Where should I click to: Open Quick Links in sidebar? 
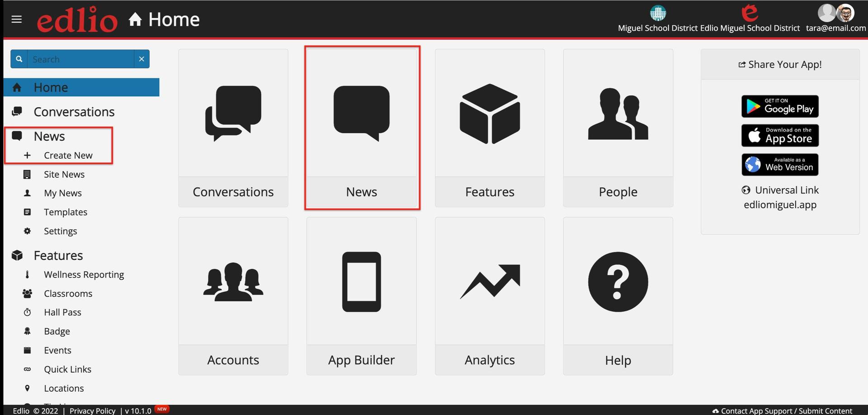point(67,369)
